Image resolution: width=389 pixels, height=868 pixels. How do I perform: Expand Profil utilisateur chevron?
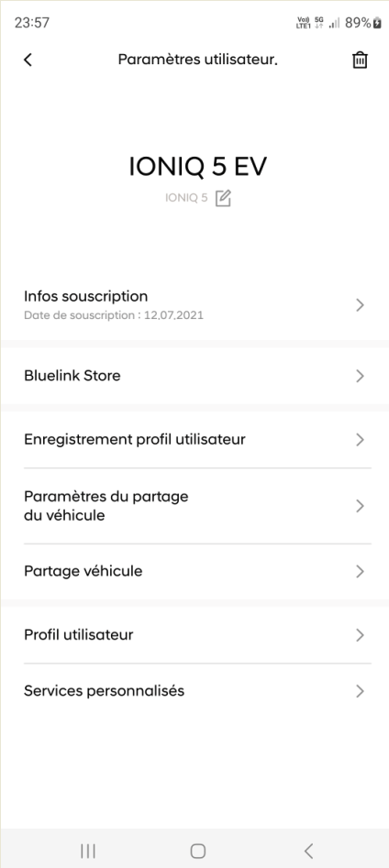[x=361, y=635]
